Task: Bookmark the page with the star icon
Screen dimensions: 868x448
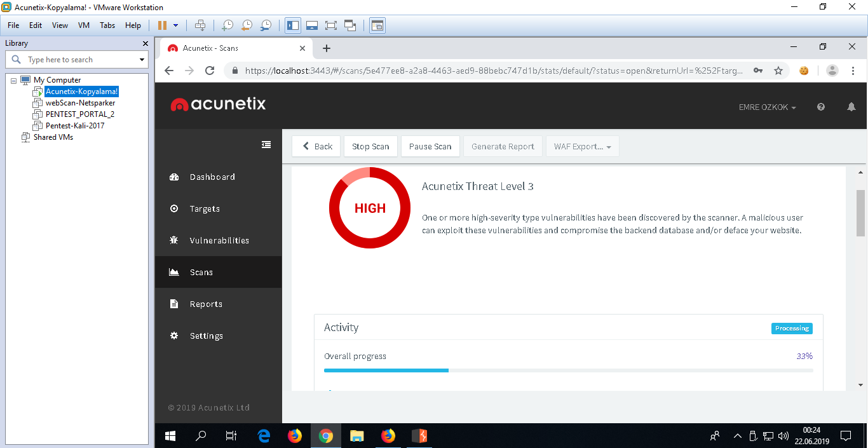Action: click(778, 71)
